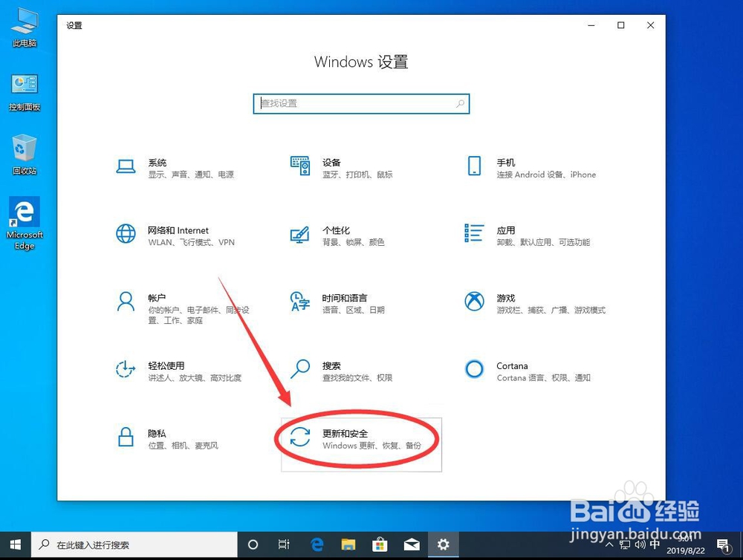Screen dimensions: 743x560
Task: Open the Windows Start menu
Action: [15, 545]
